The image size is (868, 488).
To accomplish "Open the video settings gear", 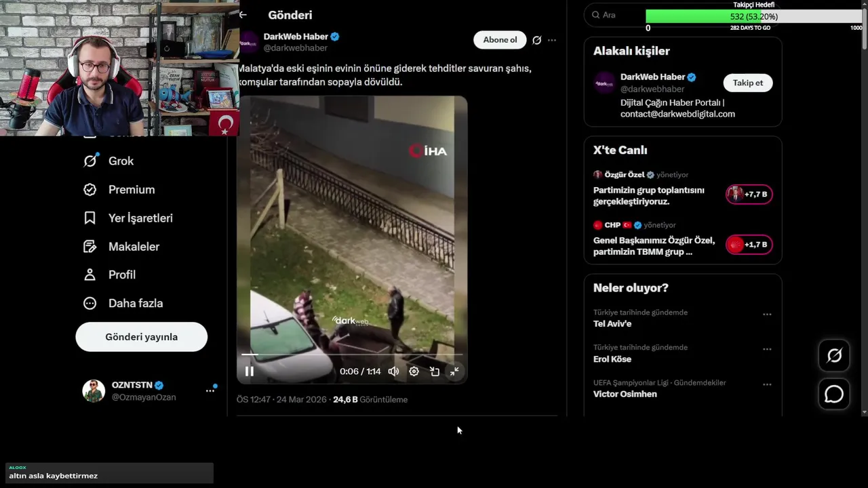I will tap(414, 371).
